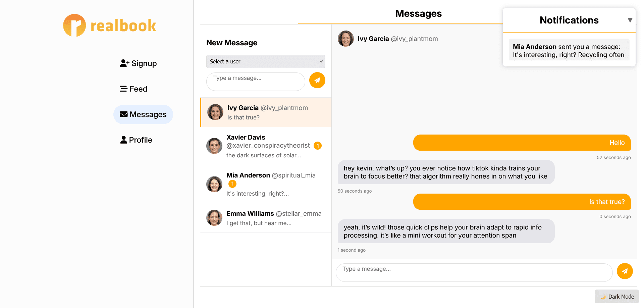Select the Ivy Garcia conversation
Screen dimensions: 644x308
tap(266, 112)
